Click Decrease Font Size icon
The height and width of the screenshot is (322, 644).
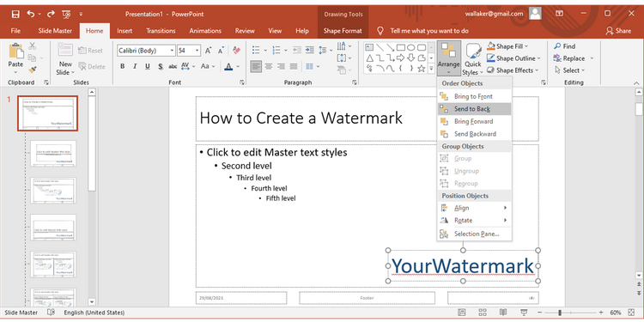(x=221, y=51)
